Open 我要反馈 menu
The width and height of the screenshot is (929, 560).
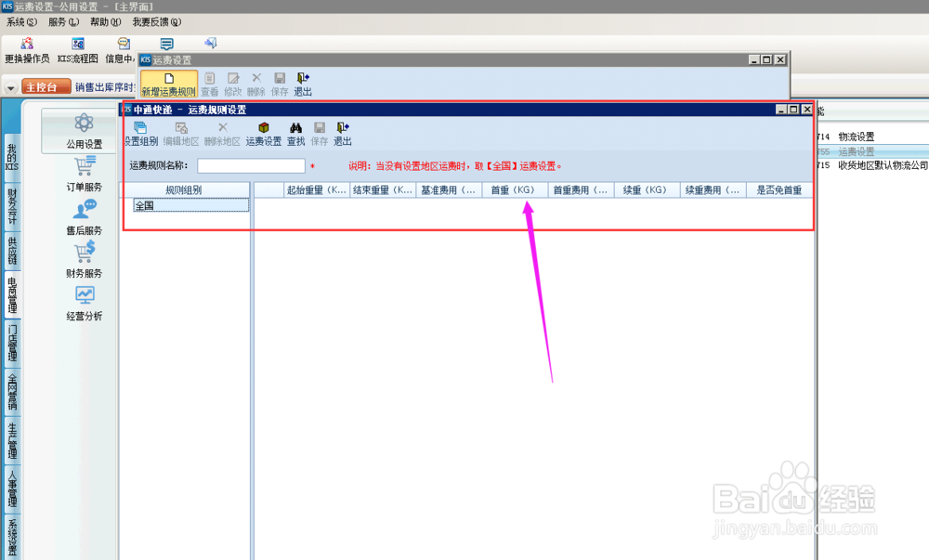156,22
